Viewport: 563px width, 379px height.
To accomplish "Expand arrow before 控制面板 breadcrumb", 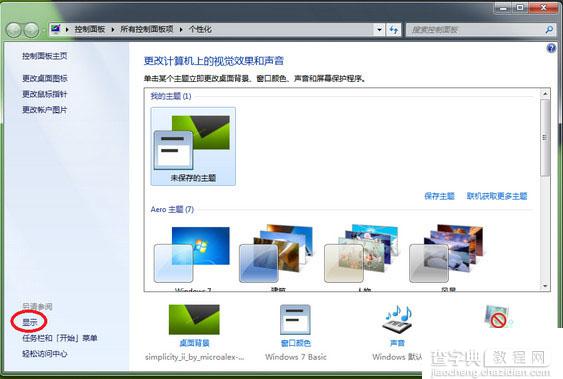I will pyautogui.click(x=67, y=29).
